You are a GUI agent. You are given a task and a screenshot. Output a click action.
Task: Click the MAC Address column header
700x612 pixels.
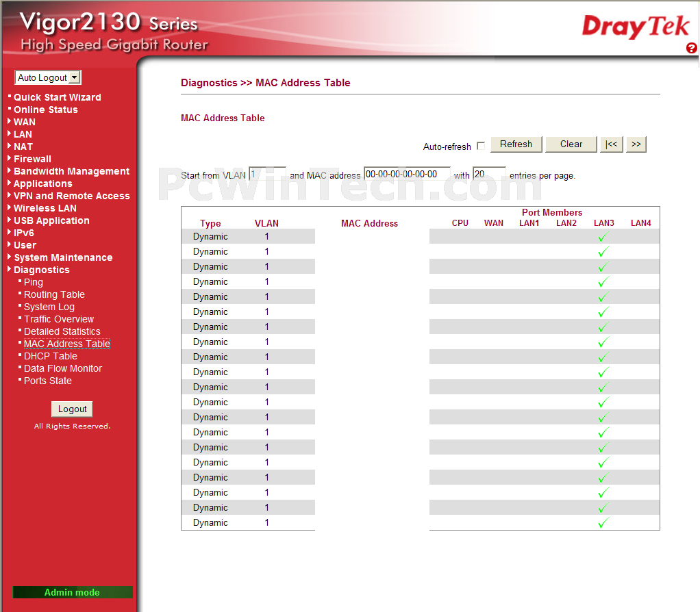pos(369,223)
